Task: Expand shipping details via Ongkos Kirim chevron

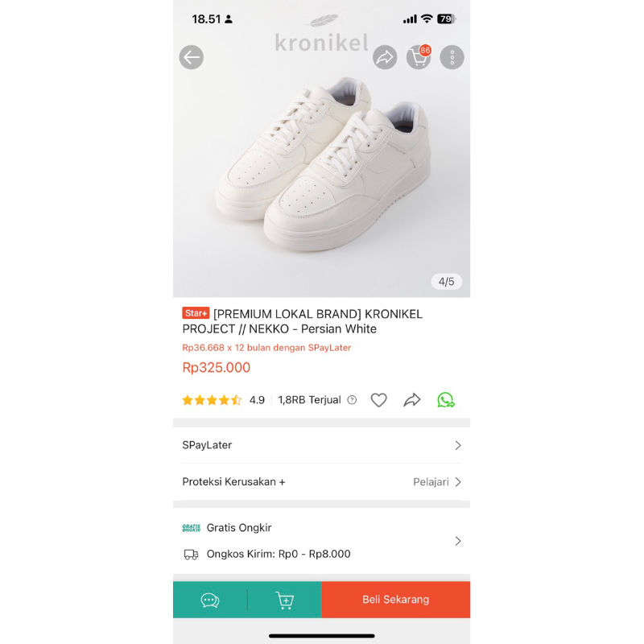Action: tap(457, 541)
